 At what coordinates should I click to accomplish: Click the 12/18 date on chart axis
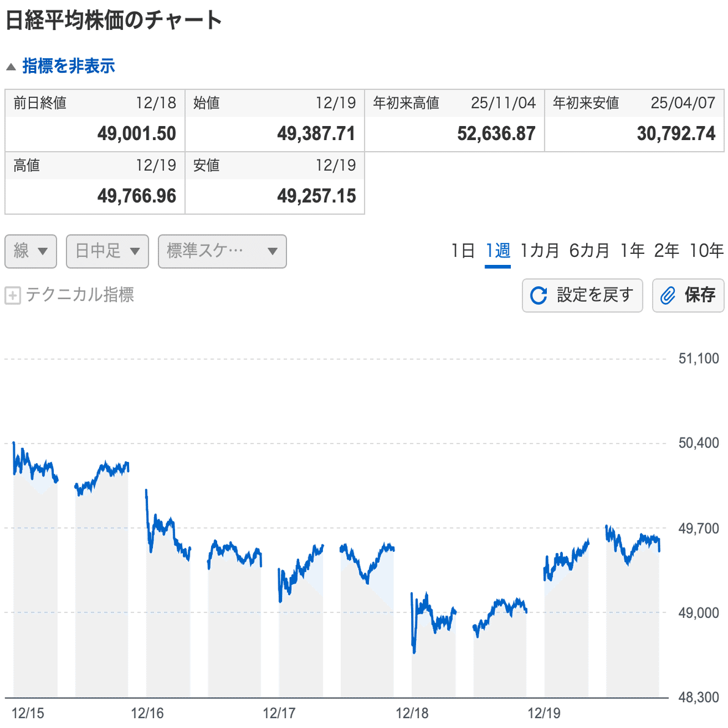pyautogui.click(x=412, y=713)
